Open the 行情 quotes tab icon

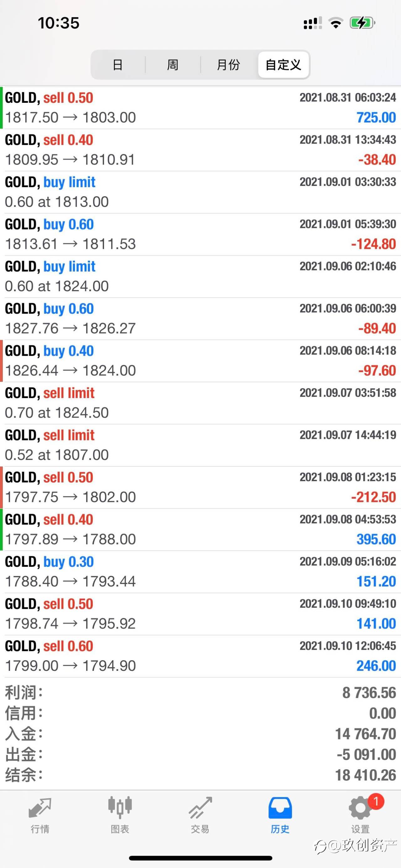pos(40,808)
